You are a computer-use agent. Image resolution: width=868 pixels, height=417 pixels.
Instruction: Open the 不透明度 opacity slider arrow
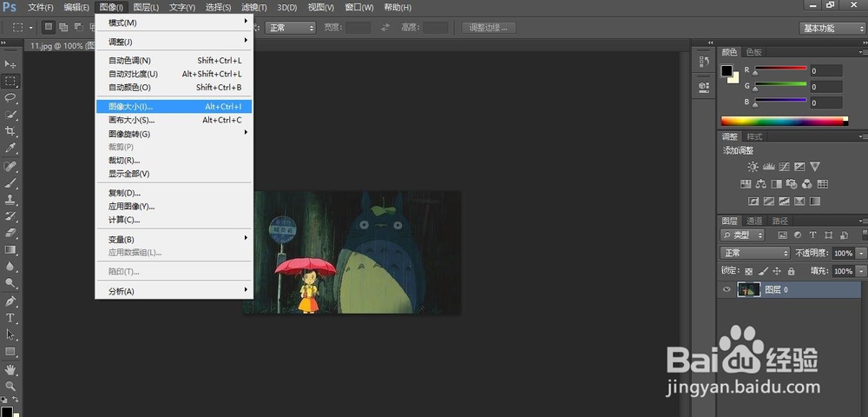(x=861, y=253)
